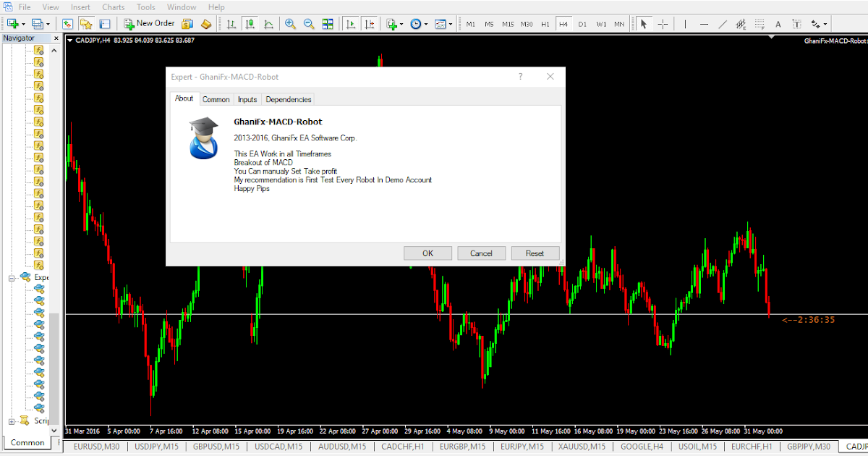Open dropdown arrow beside Periods clock

(x=426, y=24)
